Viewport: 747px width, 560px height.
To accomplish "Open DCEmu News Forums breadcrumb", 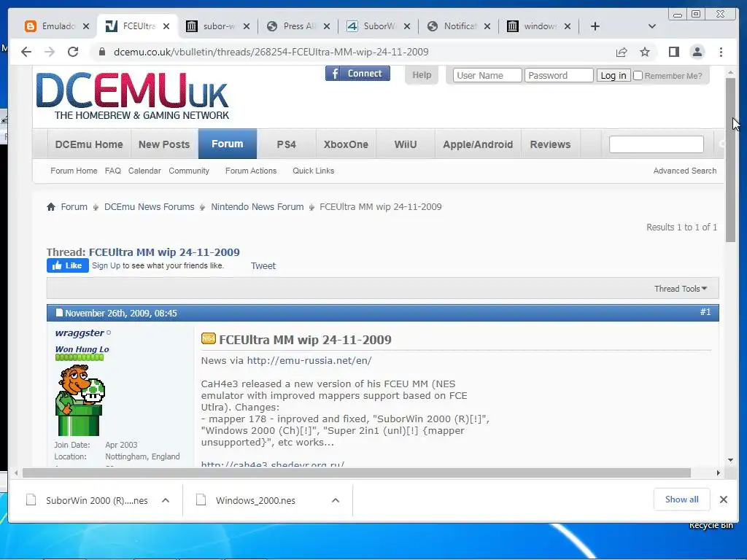I will (x=149, y=206).
